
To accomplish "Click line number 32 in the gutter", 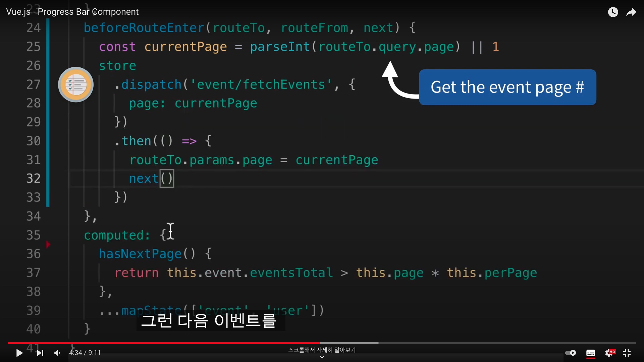I will (33, 178).
